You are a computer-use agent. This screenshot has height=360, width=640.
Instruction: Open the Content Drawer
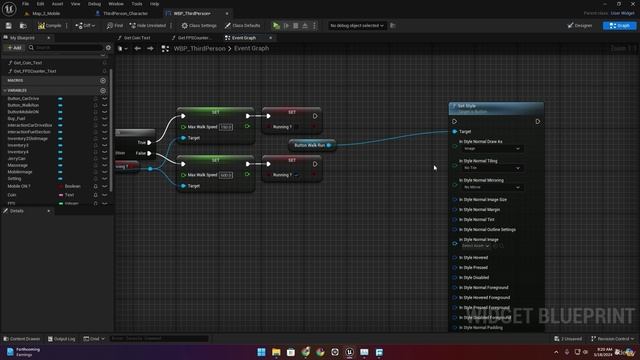pos(22,339)
